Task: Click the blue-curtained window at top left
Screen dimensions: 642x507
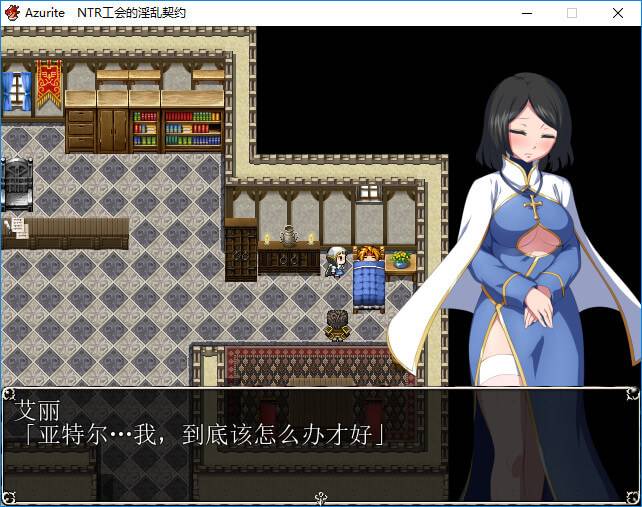Action: [x=17, y=90]
